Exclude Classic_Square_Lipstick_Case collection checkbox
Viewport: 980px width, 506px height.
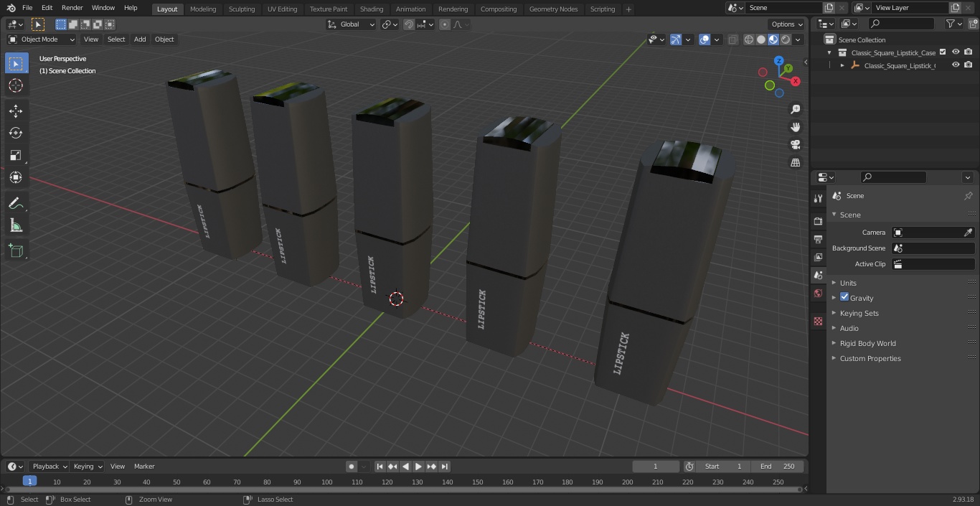pos(943,52)
